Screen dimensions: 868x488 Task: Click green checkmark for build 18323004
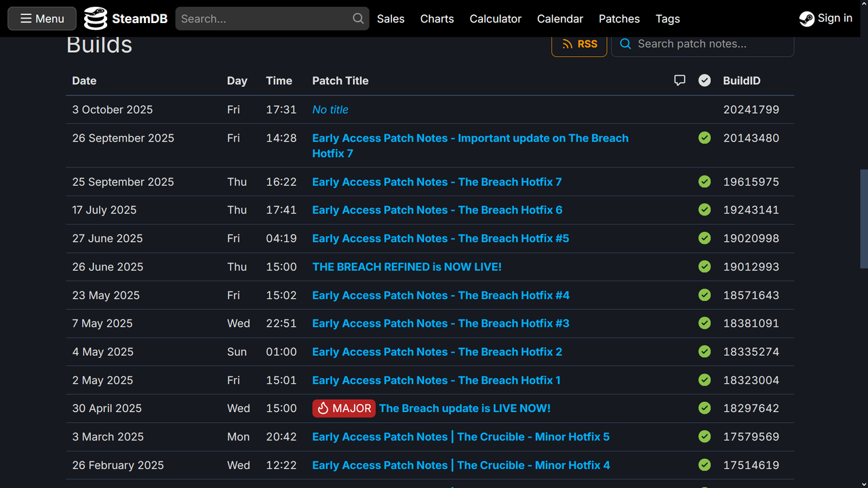pyautogui.click(x=705, y=380)
